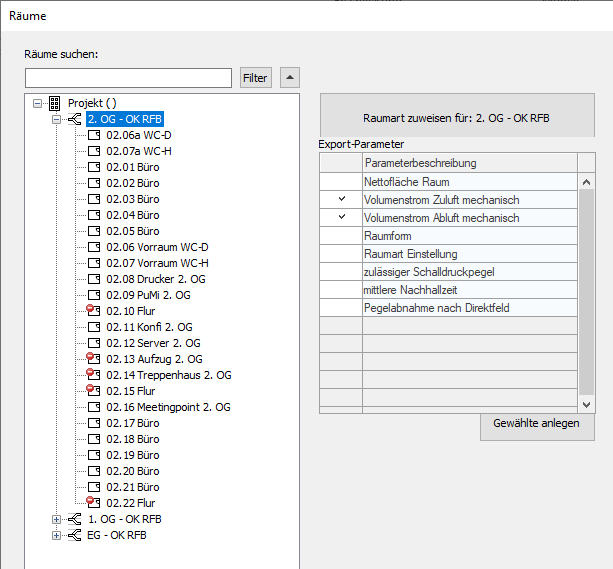Screen dimensions: 613x569
Task: Select the EG - OK RFB tree item
Action: 117,535
